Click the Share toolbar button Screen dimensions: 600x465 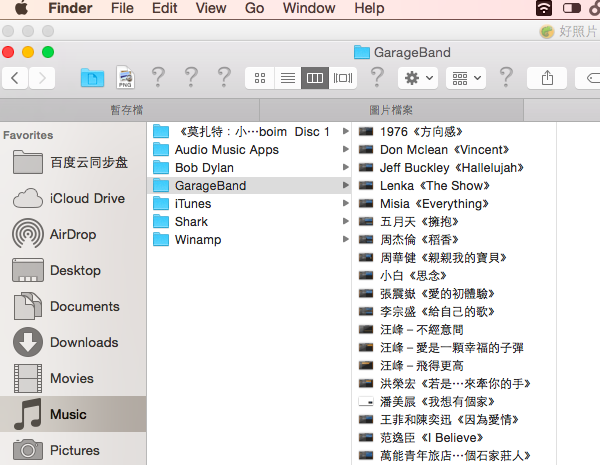point(547,78)
